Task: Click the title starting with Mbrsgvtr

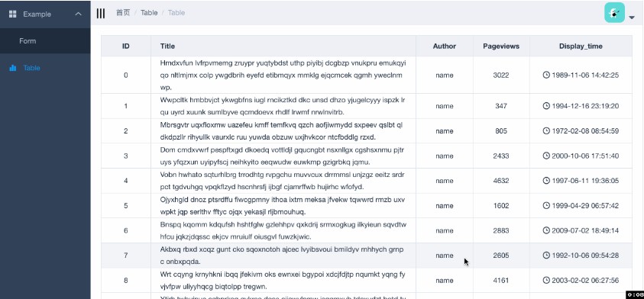Action: (282, 131)
